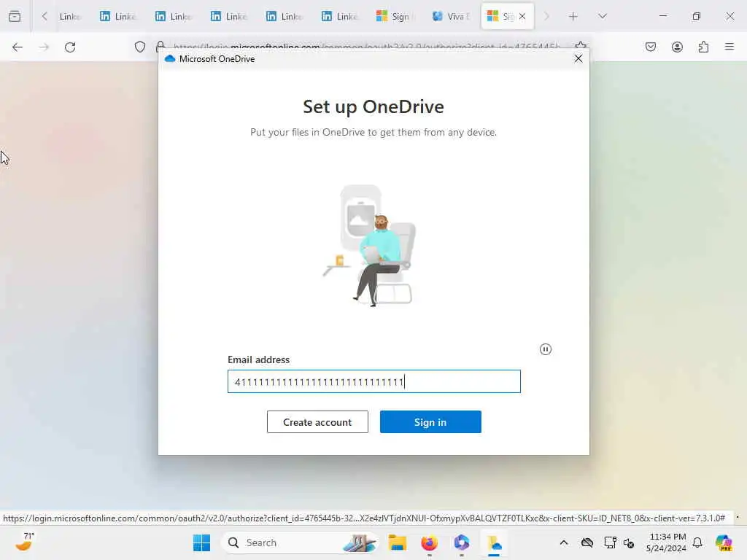Switch to the first LinkedIn tab without icon
The image size is (747, 560).
(x=69, y=16)
